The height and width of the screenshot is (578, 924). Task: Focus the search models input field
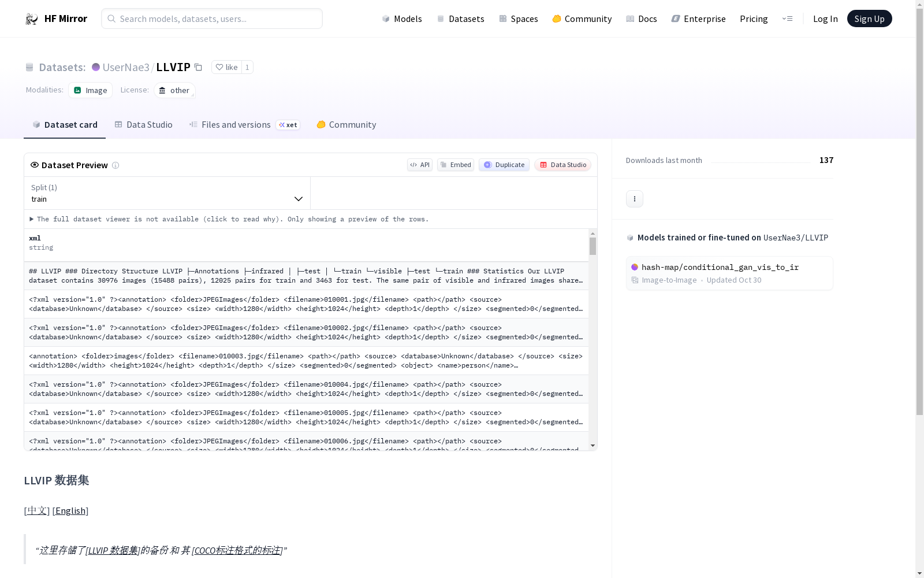pyautogui.click(x=212, y=18)
